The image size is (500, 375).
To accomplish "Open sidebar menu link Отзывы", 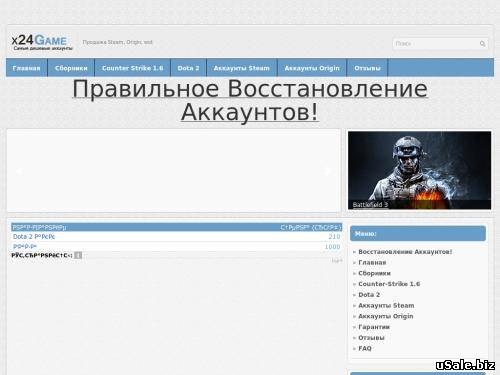I will [371, 338].
